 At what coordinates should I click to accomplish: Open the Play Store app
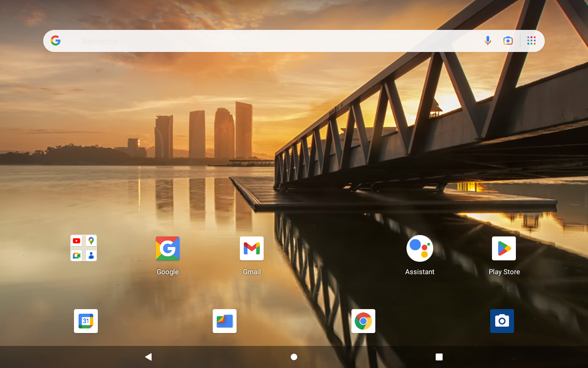pos(504,248)
